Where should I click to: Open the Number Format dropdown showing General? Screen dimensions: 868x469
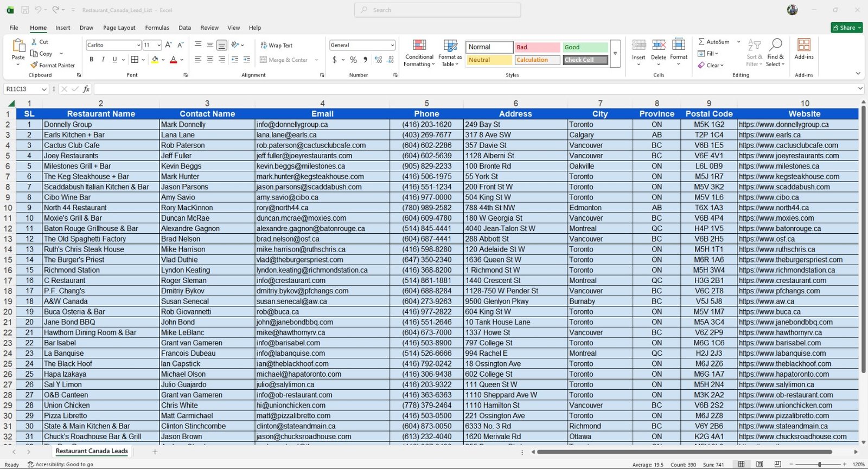392,45
